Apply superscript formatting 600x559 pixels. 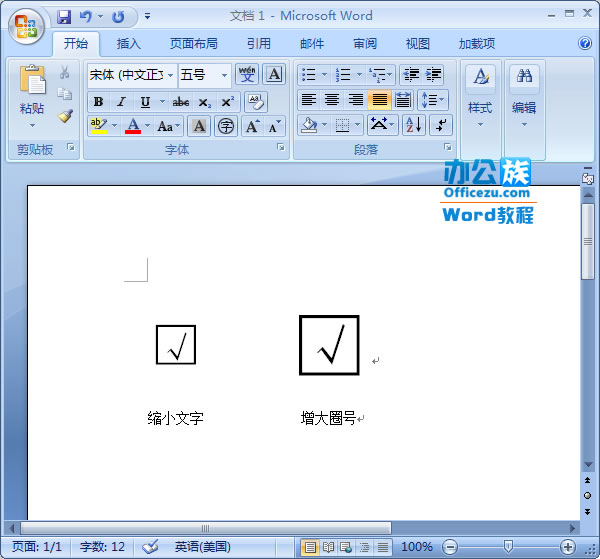pos(228,102)
